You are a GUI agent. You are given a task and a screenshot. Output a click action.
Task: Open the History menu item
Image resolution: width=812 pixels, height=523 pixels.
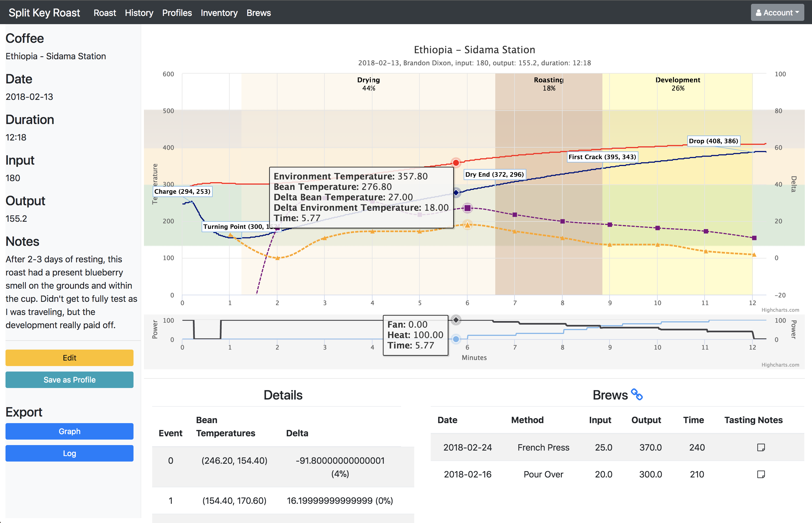tap(139, 13)
